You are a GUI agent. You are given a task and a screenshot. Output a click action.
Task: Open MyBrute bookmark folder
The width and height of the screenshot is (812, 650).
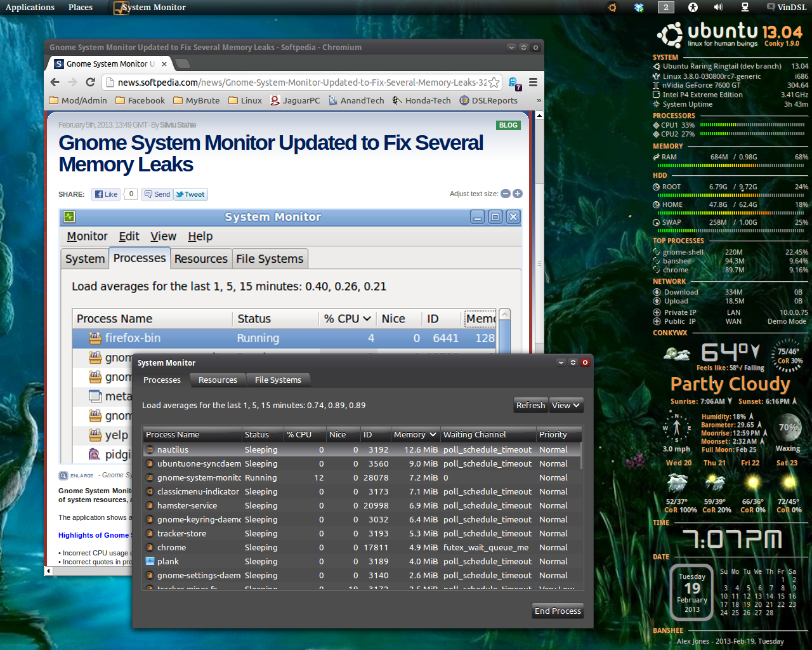click(197, 100)
